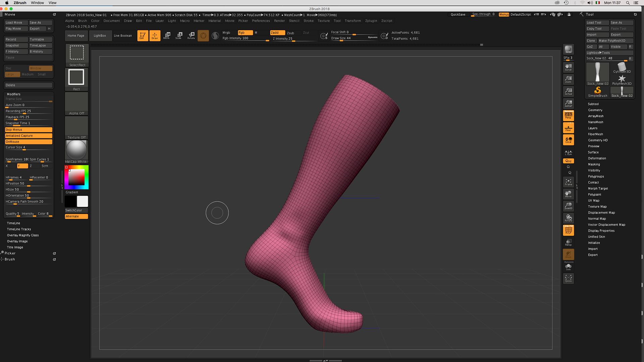Toggle PolyF line fill icon
644x362 pixels.
click(x=568, y=230)
